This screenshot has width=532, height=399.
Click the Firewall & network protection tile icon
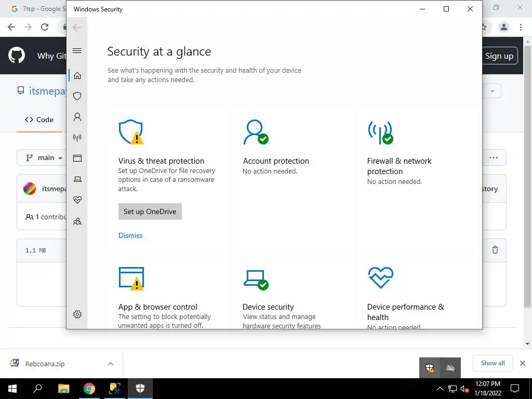(380, 132)
